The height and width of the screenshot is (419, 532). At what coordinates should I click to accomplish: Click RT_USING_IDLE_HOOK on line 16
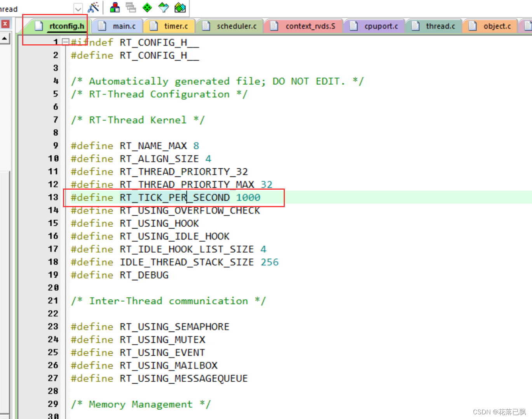click(174, 236)
